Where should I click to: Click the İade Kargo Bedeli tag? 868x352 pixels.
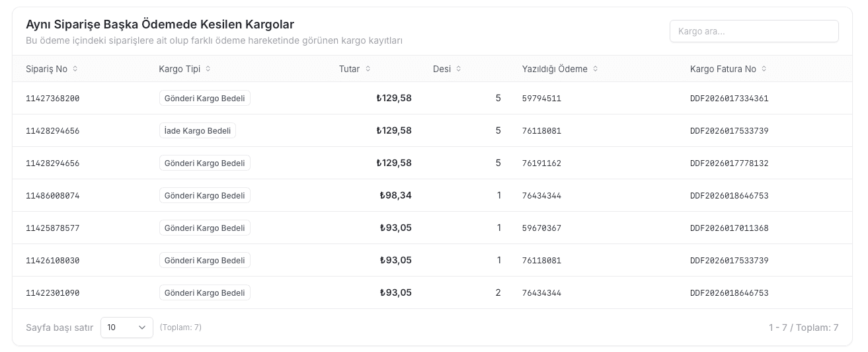tap(198, 131)
